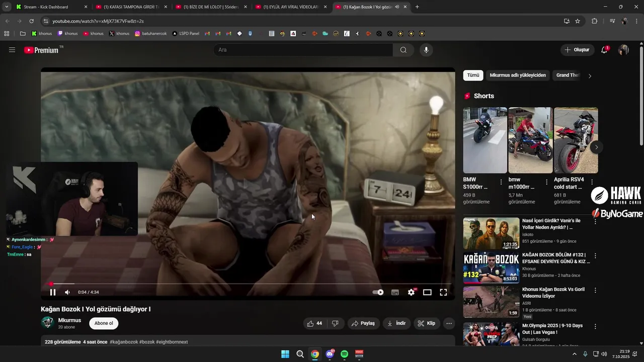Toggle the autoplay switch in player
Viewport: 644px width, 362px height.
click(x=378, y=292)
